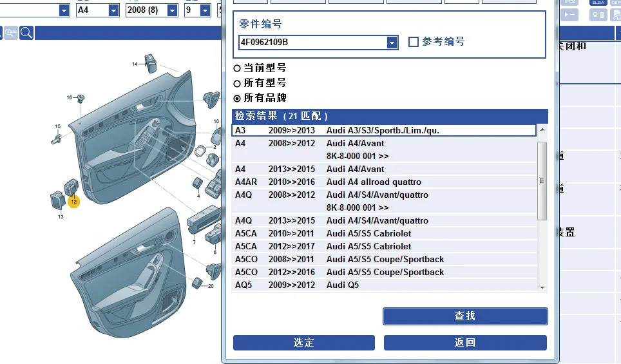
Task: Click the 100% zoom reset icon
Action: click(11, 33)
